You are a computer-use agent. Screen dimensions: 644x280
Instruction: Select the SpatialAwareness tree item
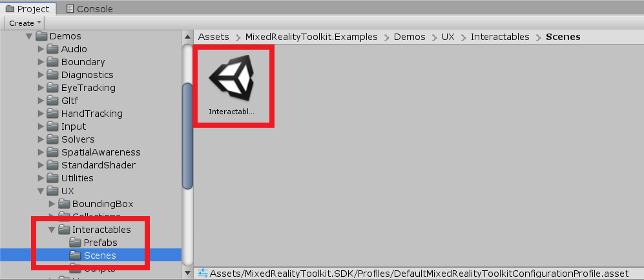coord(101,152)
